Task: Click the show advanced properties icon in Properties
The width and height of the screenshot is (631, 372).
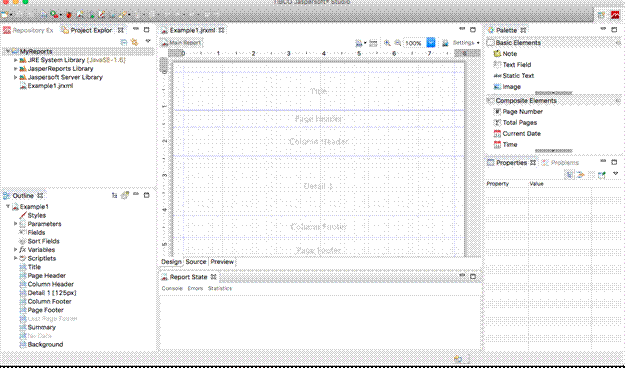Action: pos(569,175)
